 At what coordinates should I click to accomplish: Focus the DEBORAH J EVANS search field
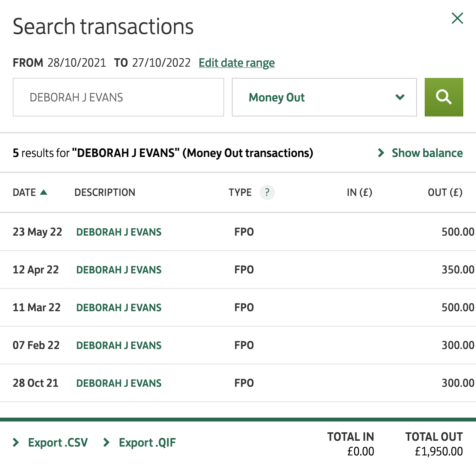[x=118, y=97]
